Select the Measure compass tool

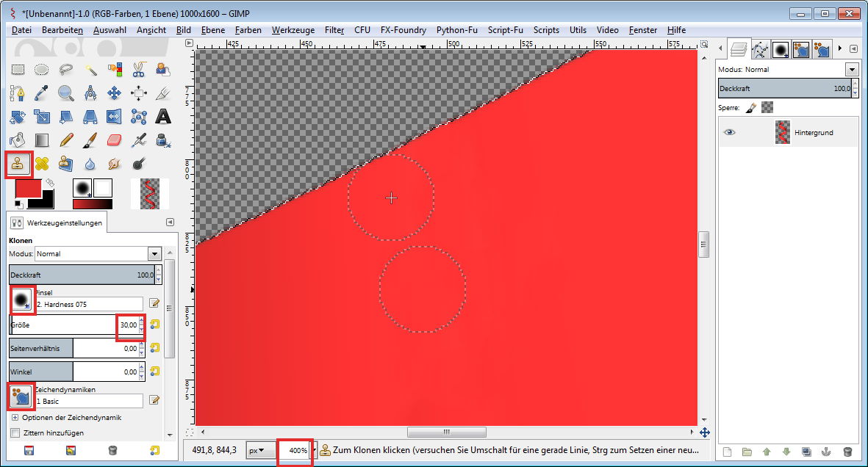pyautogui.click(x=90, y=93)
